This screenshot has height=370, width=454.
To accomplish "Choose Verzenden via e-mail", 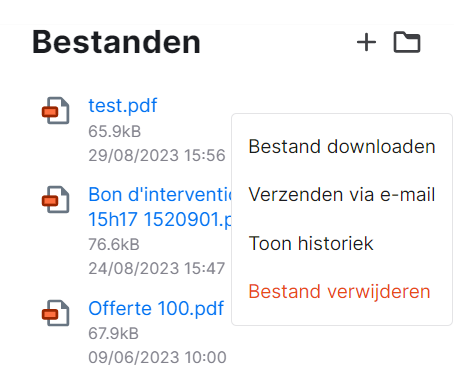I will pos(342,195).
